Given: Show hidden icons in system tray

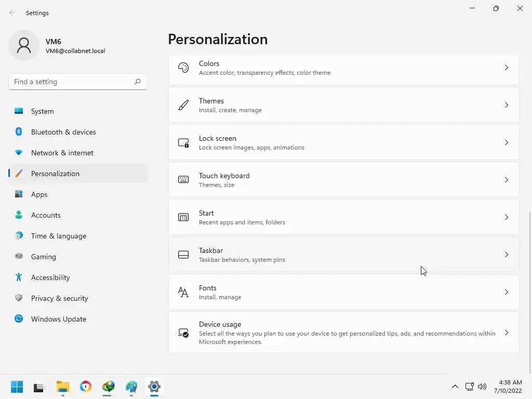Looking at the screenshot, I should tap(455, 387).
